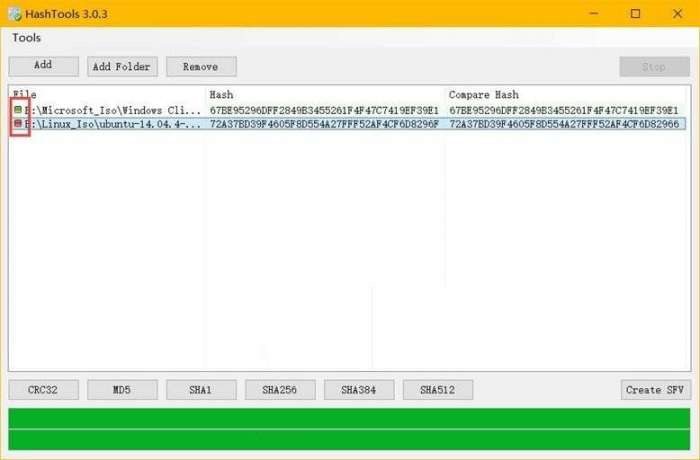The width and height of the screenshot is (700, 460).
Task: Click the Create SFV button
Action: point(655,389)
